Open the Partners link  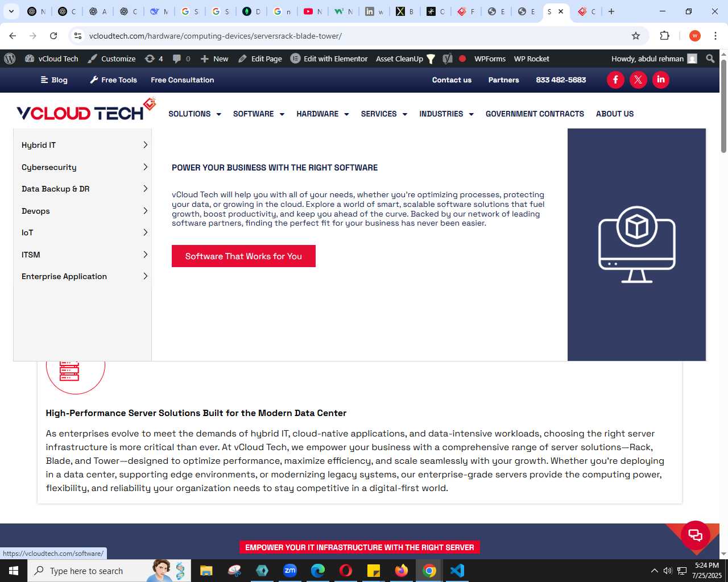click(504, 80)
